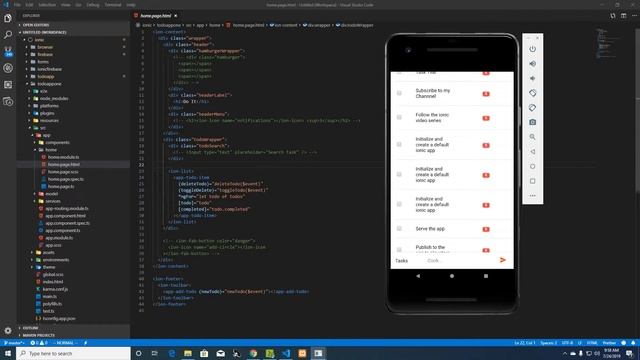Open the Terminal menu
Image resolution: width=640 pixels, height=360 pixels.
[113, 5]
